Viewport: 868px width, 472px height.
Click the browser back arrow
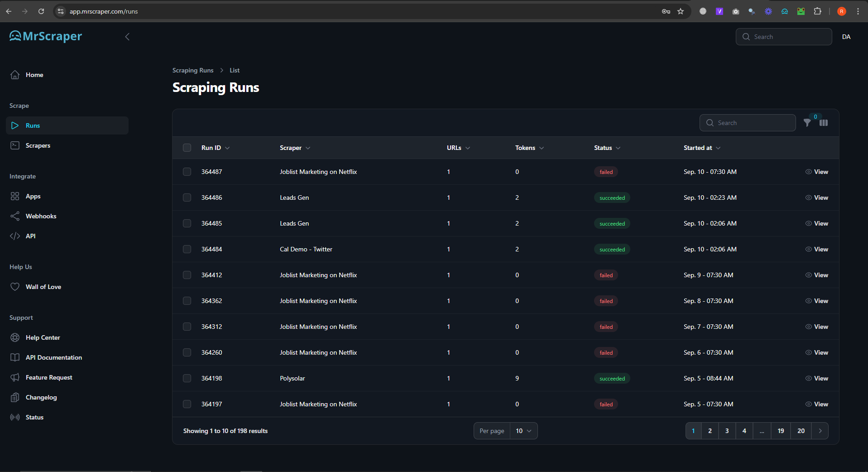coord(9,11)
